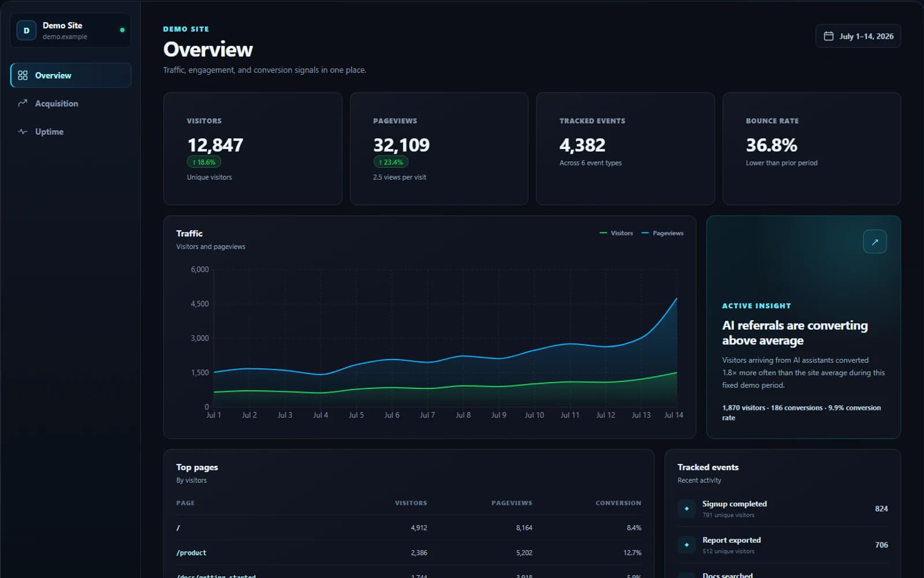Click the 5,202 pageviews cell
Viewport: 924px width, 578px height.
(524, 553)
